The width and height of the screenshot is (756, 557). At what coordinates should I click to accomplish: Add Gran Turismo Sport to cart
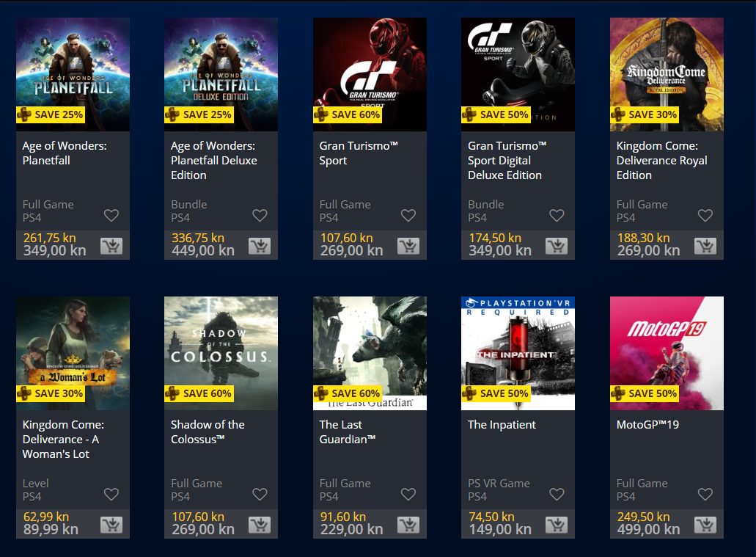click(408, 246)
